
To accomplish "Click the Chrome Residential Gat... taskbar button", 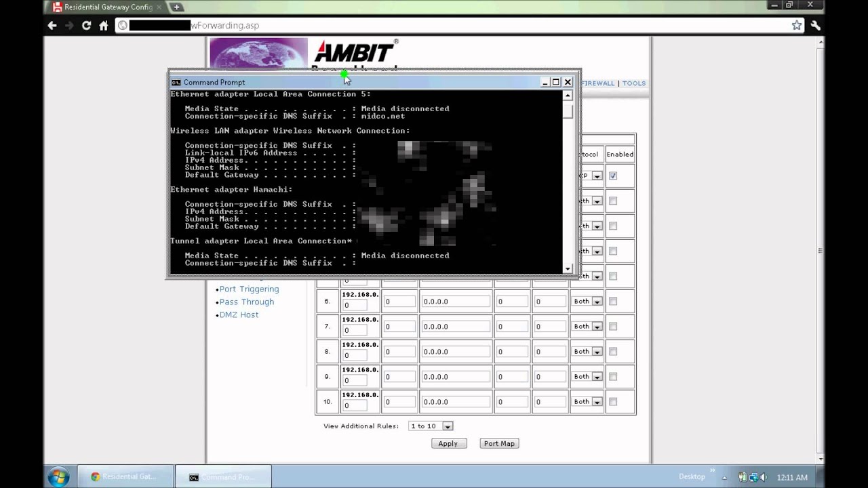I will pos(125,476).
